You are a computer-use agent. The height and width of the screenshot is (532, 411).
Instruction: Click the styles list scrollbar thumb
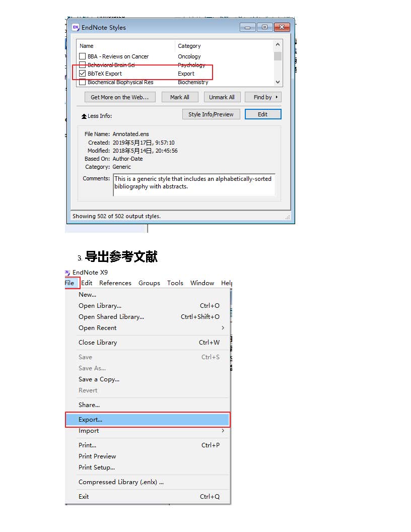278,56
